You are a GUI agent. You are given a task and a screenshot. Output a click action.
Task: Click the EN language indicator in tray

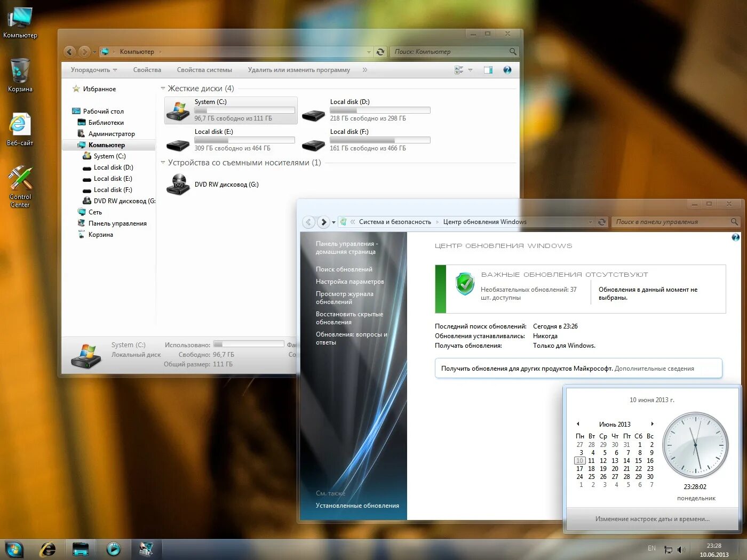pyautogui.click(x=651, y=548)
